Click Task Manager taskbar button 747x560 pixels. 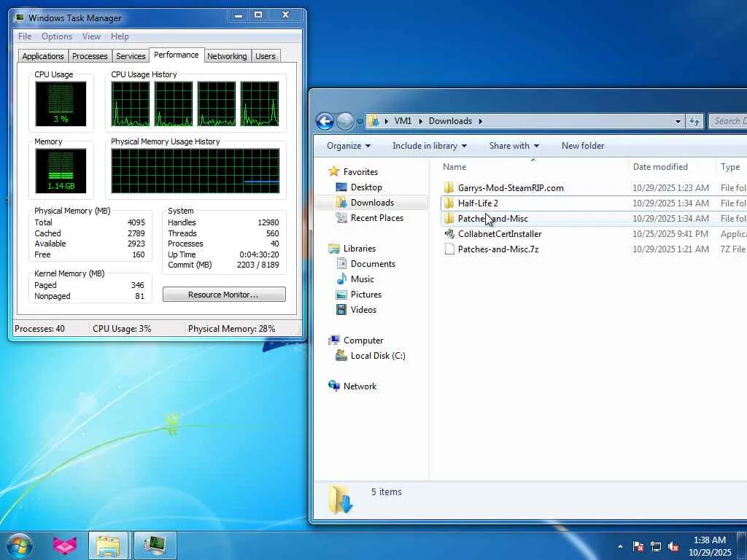click(155, 545)
